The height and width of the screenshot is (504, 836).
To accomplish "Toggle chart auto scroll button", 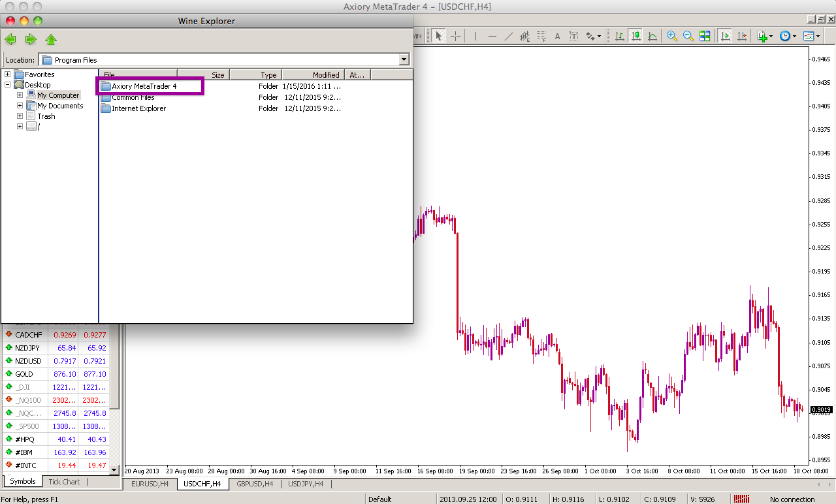I will point(725,36).
